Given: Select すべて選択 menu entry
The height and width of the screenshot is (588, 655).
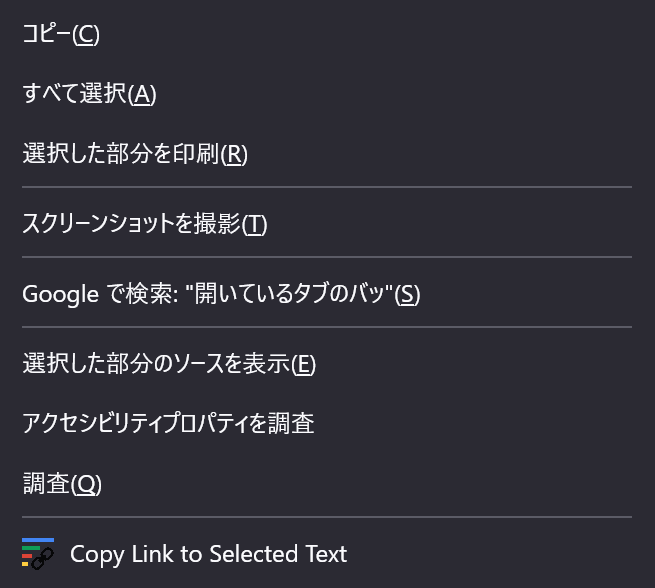Looking at the screenshot, I should point(328,94).
